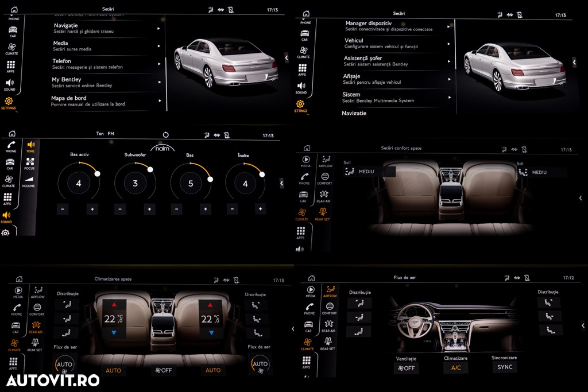Viewport: 588px width, 392px height.
Task: Tap CLIMATE icon in Manager dispozitiv settings screen
Action: [x=303, y=52]
